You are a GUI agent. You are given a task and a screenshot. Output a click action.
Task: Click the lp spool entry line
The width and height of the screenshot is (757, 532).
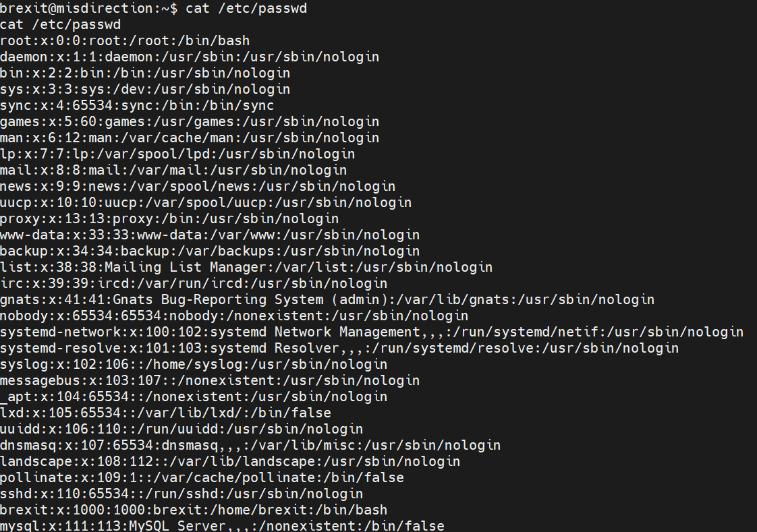point(177,154)
